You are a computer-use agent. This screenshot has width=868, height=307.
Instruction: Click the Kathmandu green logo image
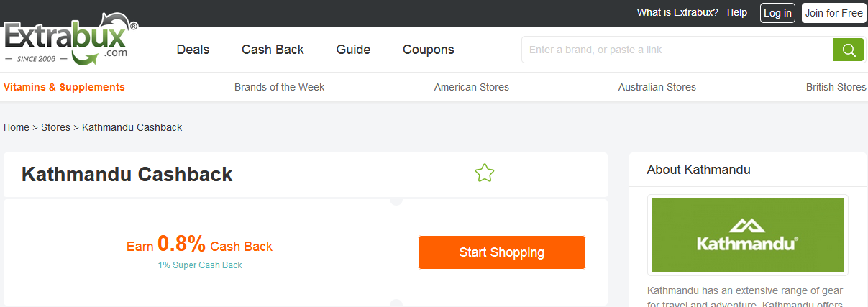click(x=747, y=235)
